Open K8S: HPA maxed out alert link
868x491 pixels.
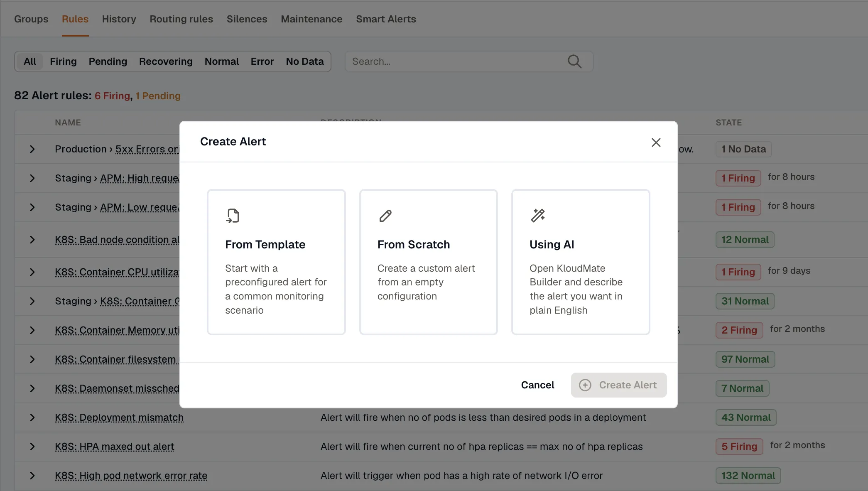(114, 447)
